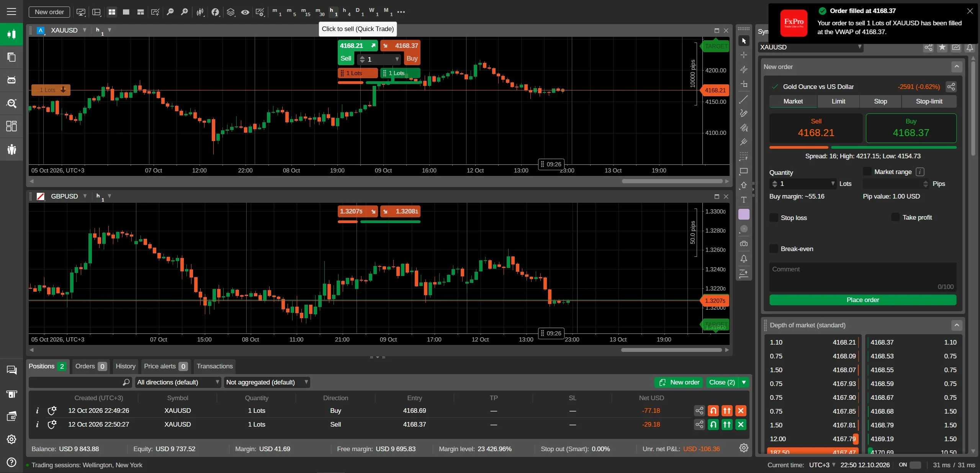Open the Algo robot sidebar icon

click(11, 80)
